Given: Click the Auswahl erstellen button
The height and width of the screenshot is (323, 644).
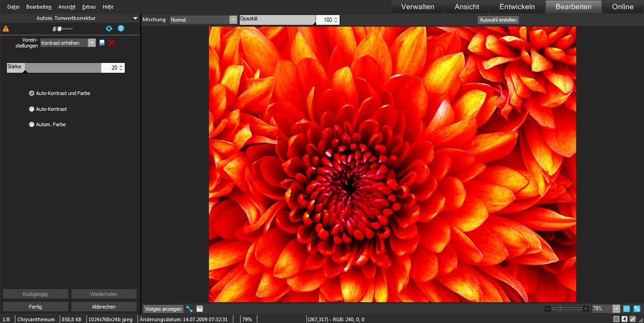Looking at the screenshot, I should tap(498, 20).
